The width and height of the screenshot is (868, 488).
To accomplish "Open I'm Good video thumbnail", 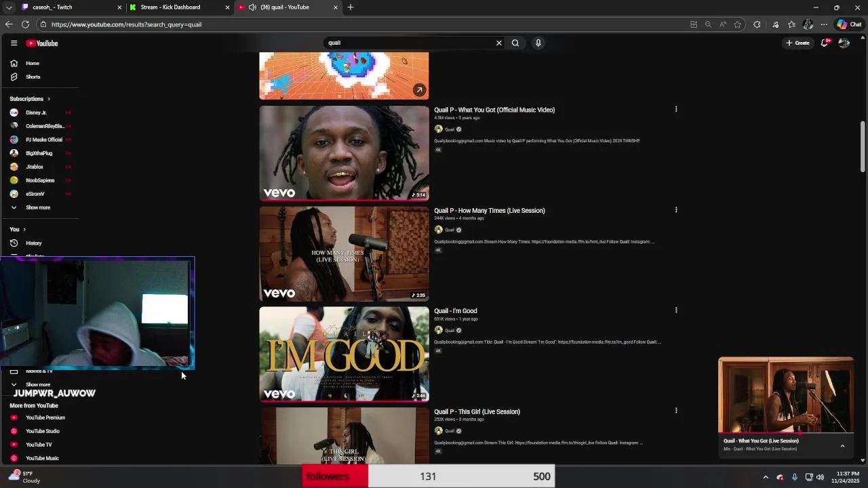I will tap(344, 354).
